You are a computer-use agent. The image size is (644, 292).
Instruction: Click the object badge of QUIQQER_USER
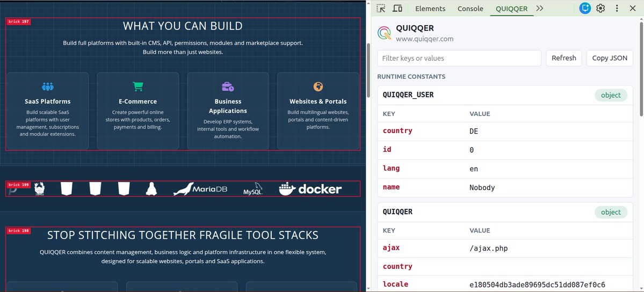611,96
